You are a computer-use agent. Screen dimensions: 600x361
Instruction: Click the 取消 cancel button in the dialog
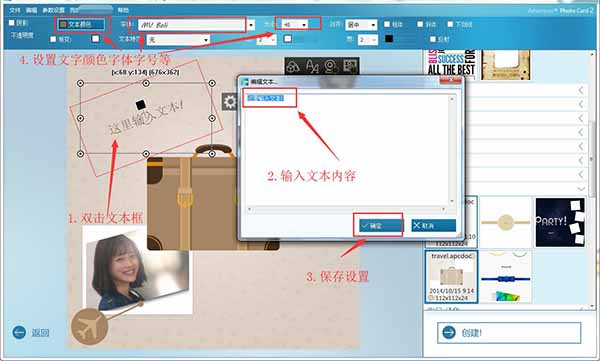coord(434,225)
